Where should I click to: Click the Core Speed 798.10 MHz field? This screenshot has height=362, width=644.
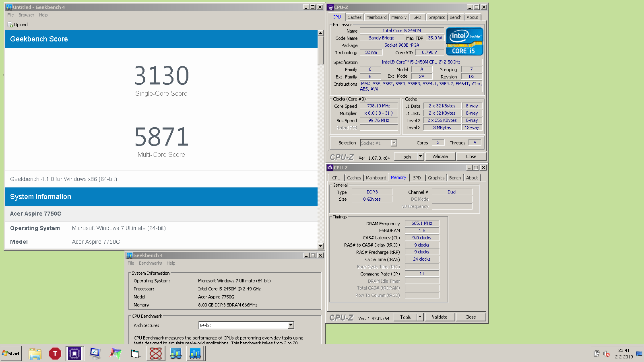(x=379, y=106)
